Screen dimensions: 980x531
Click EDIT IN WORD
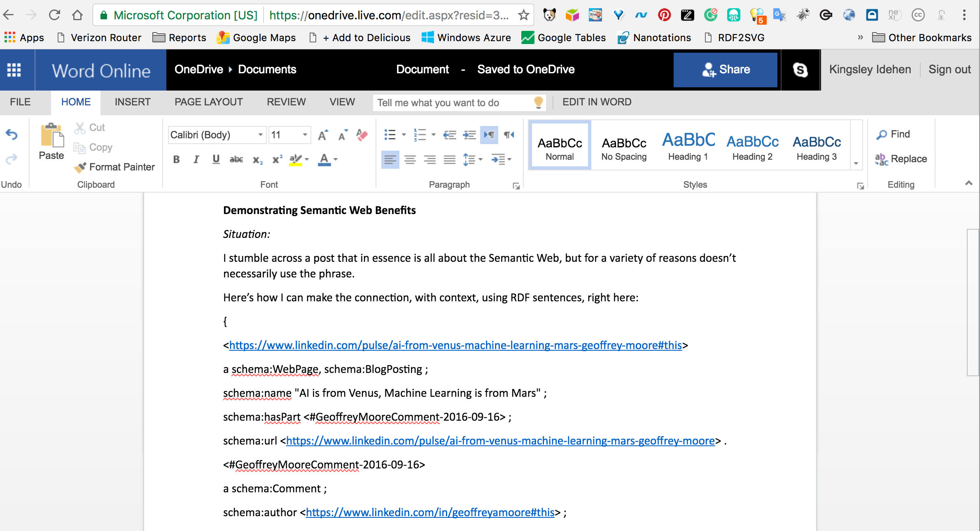click(597, 102)
